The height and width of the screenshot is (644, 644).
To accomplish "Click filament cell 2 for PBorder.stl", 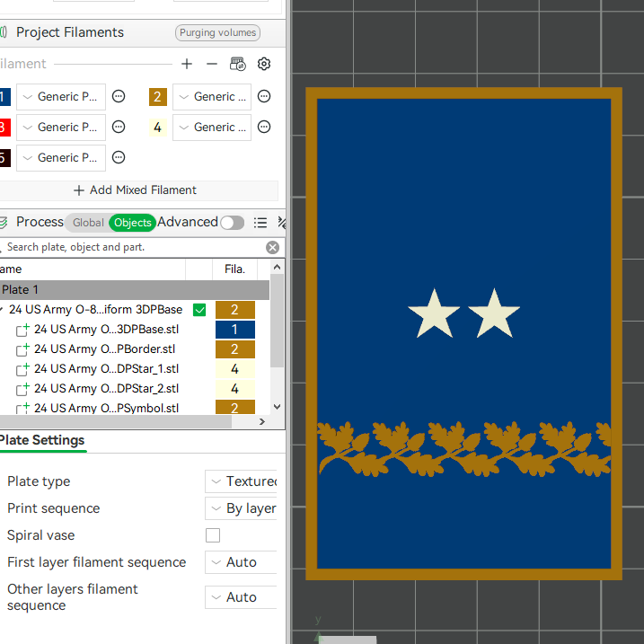I will [235, 349].
